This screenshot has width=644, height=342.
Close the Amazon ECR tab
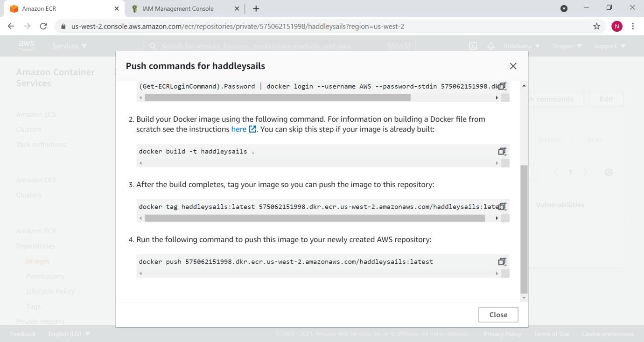pos(116,8)
